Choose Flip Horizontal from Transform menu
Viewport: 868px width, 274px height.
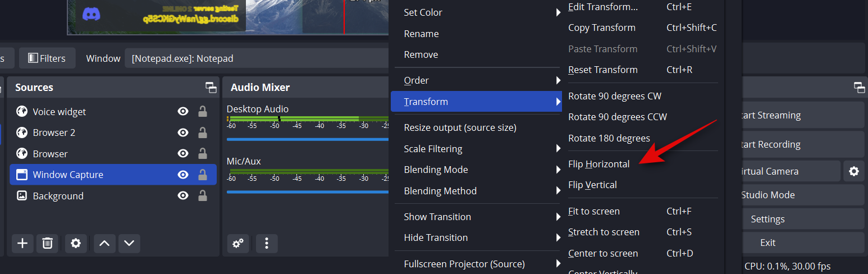[x=599, y=164]
